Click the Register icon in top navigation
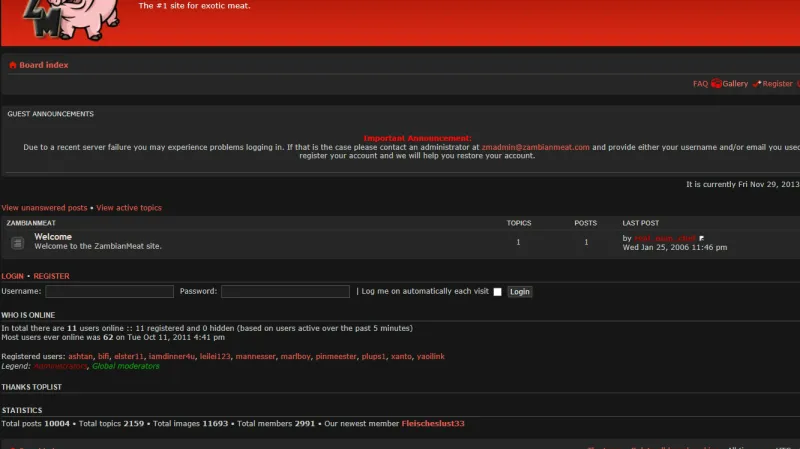 tap(757, 84)
